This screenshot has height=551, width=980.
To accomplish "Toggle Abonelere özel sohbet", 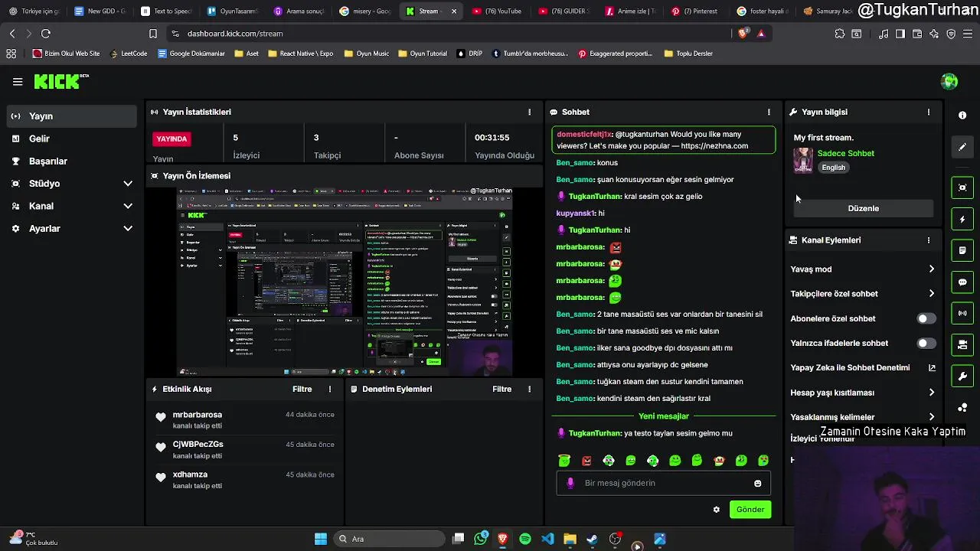I will point(926,318).
